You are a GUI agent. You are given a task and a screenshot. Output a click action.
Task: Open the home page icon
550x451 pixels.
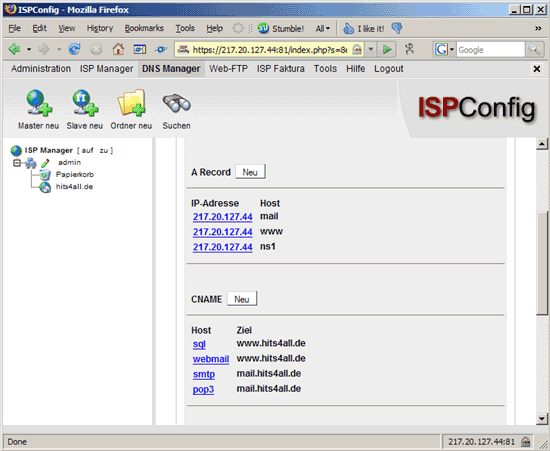point(118,49)
